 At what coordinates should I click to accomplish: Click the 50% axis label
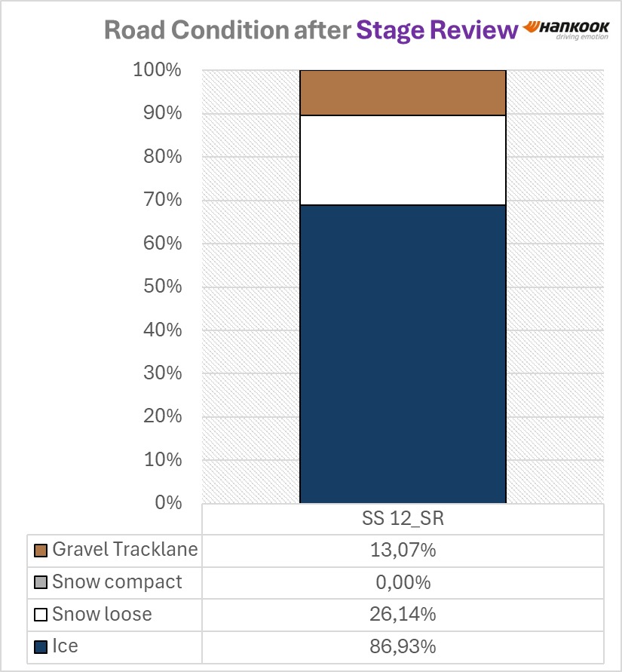point(162,287)
